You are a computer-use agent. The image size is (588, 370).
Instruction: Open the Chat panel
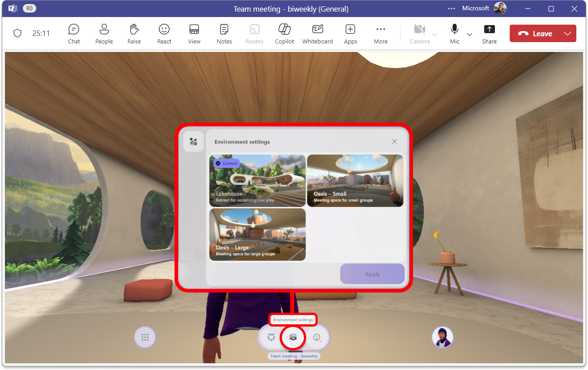(x=74, y=33)
